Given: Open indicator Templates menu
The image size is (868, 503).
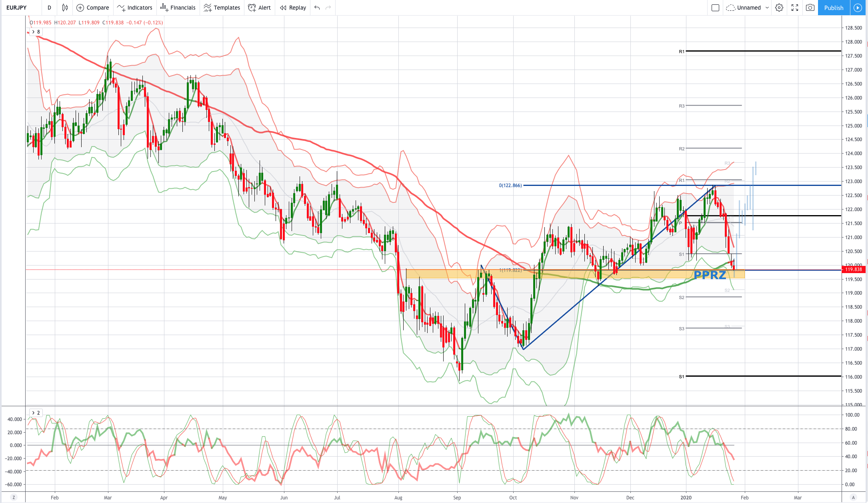Looking at the screenshot, I should pyautogui.click(x=222, y=8).
